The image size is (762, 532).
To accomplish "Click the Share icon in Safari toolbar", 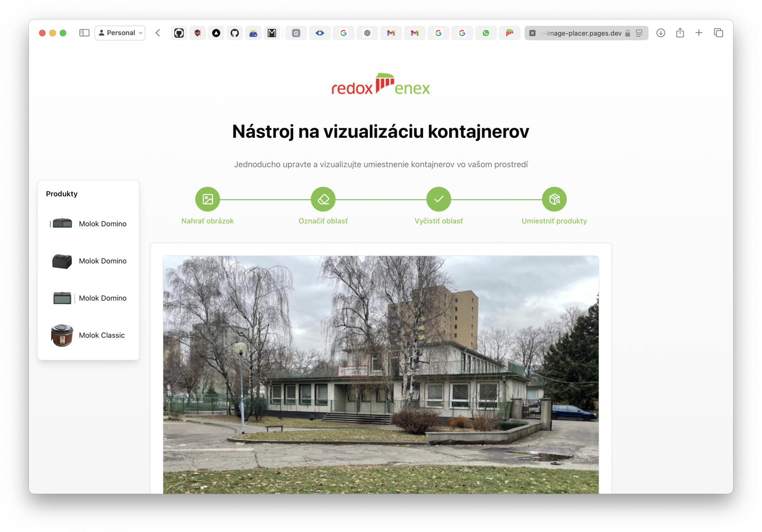I will pyautogui.click(x=680, y=33).
